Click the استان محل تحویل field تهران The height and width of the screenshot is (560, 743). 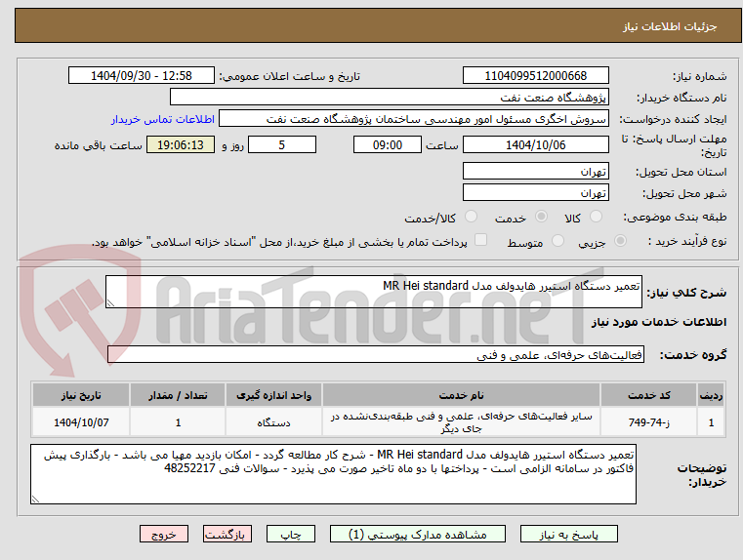click(x=535, y=171)
